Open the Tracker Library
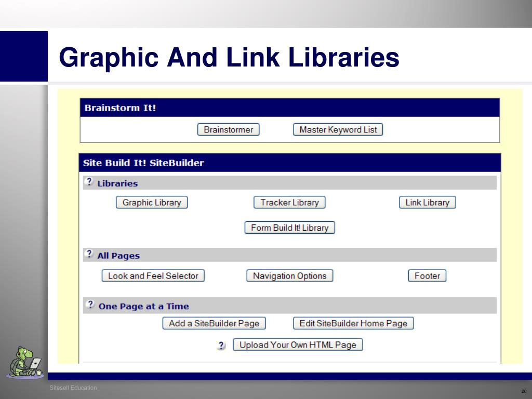 [289, 202]
